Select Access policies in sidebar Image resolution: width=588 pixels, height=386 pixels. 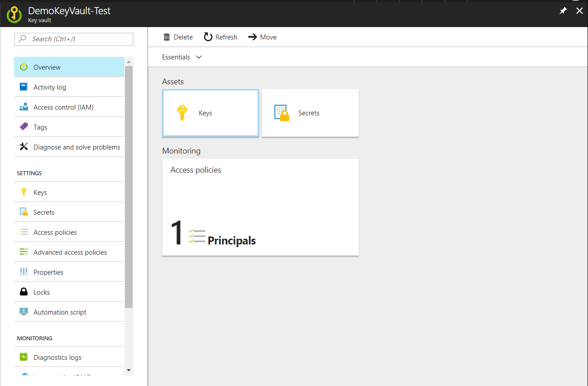pyautogui.click(x=69, y=232)
